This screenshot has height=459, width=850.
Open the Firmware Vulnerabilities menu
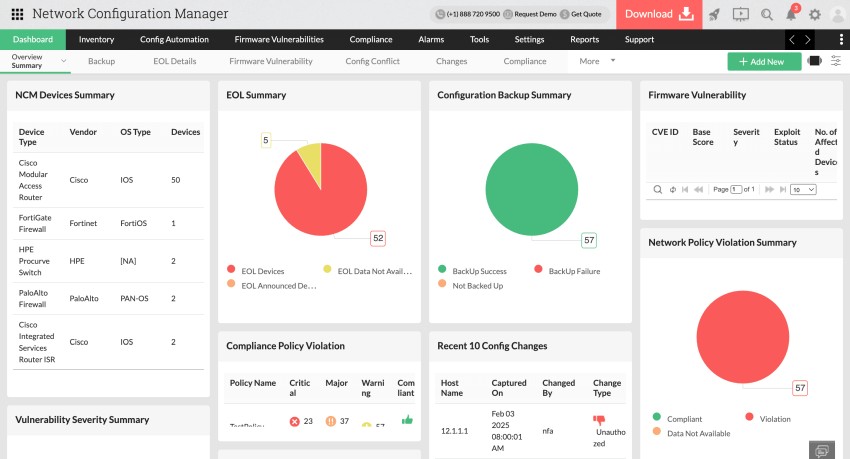pos(279,39)
